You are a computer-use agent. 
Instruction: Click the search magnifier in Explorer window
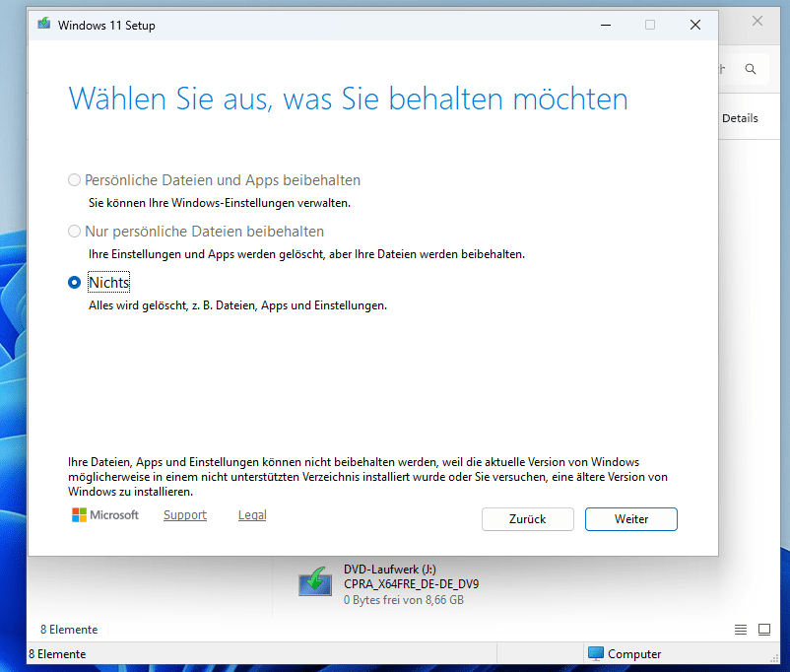point(751,69)
